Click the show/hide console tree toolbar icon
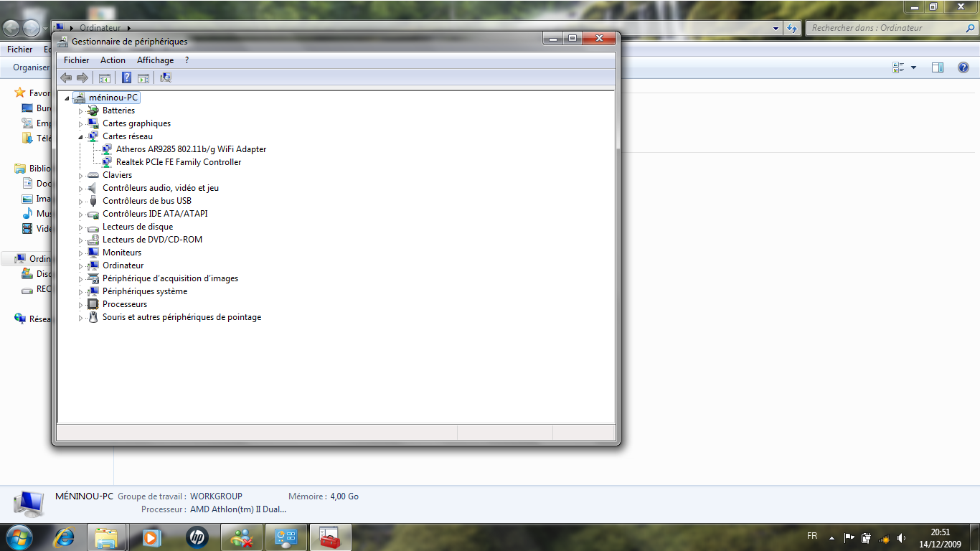The image size is (980, 551). point(105,77)
